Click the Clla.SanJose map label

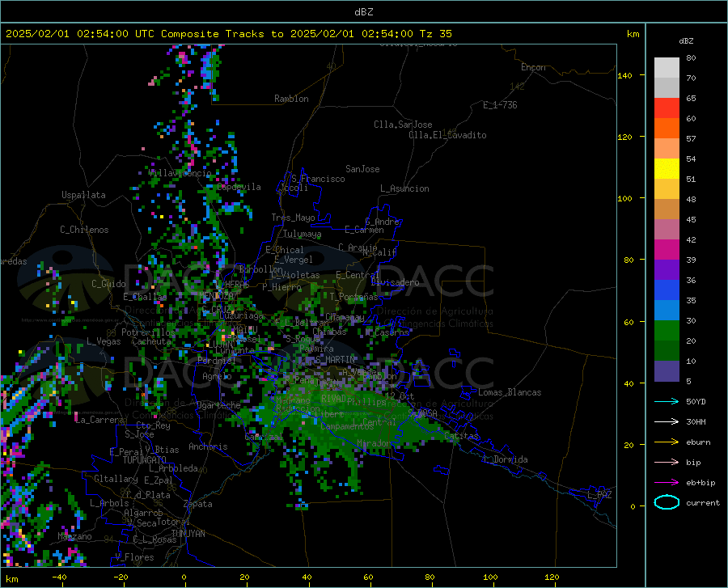coord(403,125)
